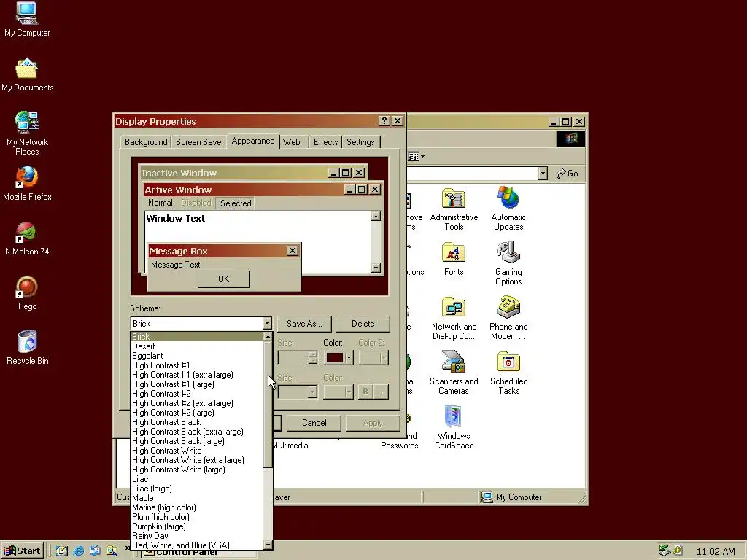Open Administrative Tools in Control Panel

pyautogui.click(x=454, y=209)
